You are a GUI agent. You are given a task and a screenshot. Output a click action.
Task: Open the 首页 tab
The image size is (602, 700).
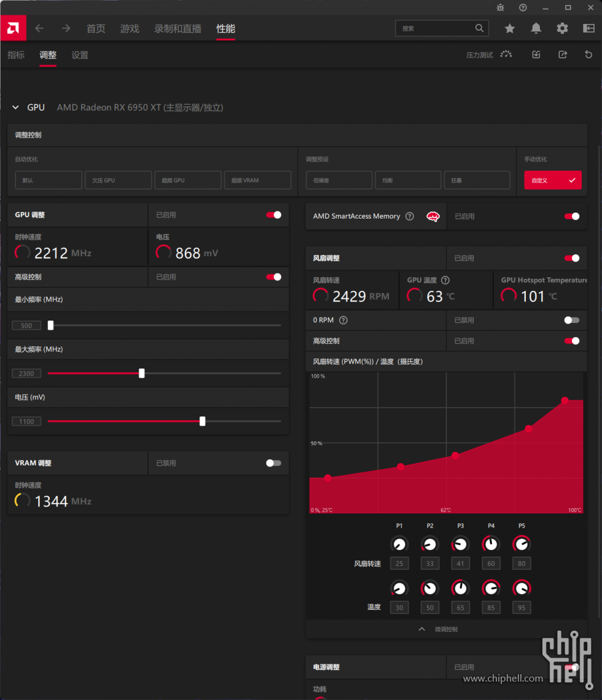pos(96,29)
